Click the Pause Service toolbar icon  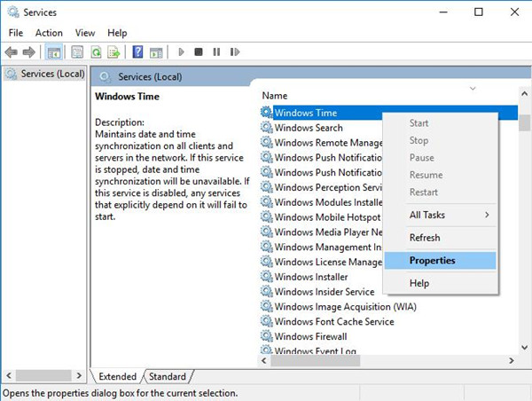[x=216, y=52]
